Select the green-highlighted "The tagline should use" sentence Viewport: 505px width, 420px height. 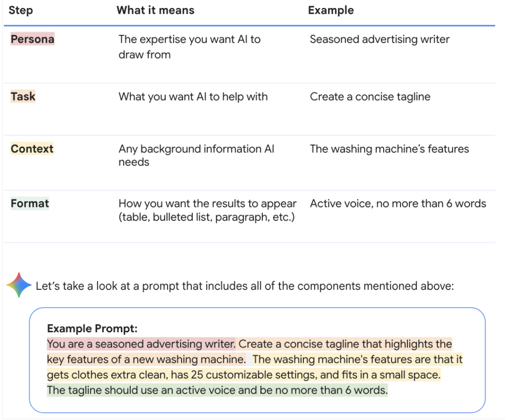[x=217, y=390]
